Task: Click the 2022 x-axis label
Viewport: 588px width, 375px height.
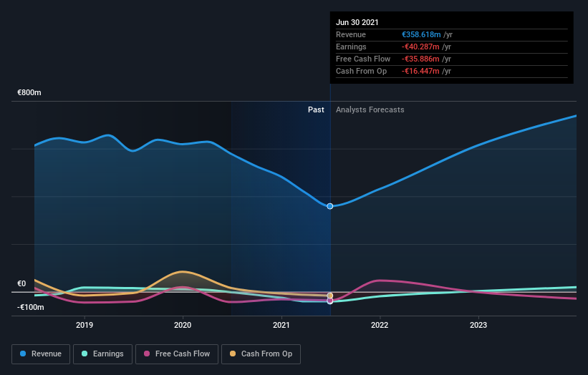Action: coord(380,325)
